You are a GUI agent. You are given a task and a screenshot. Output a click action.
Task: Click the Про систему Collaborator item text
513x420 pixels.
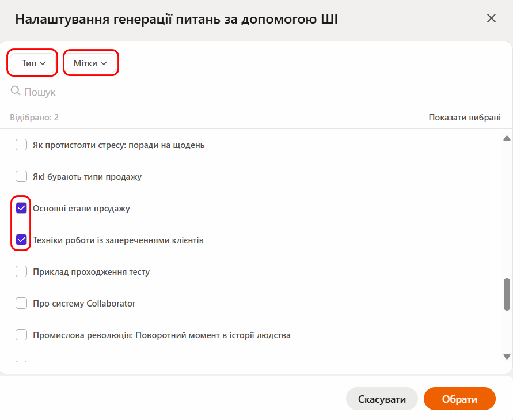point(84,303)
